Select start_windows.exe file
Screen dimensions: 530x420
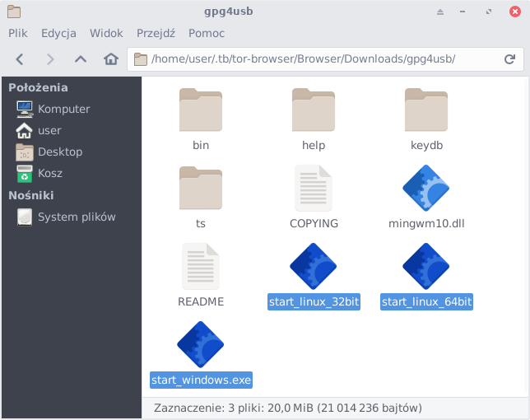tap(201, 345)
